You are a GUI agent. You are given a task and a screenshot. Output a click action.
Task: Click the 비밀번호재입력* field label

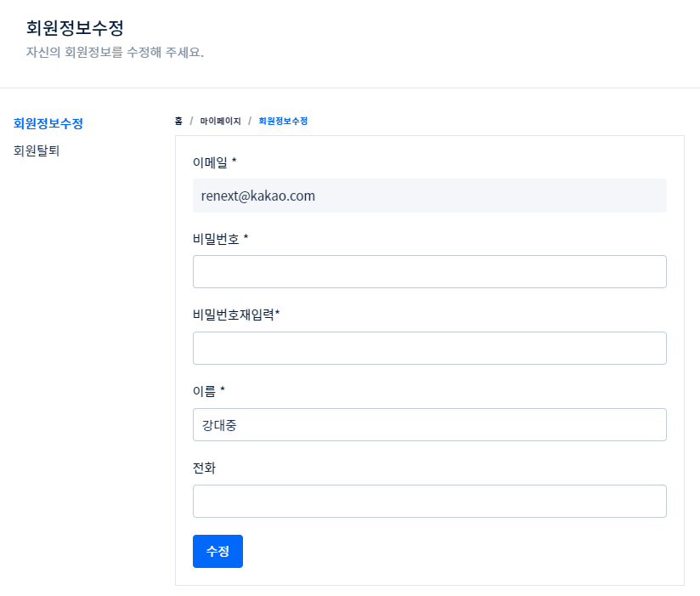236,315
